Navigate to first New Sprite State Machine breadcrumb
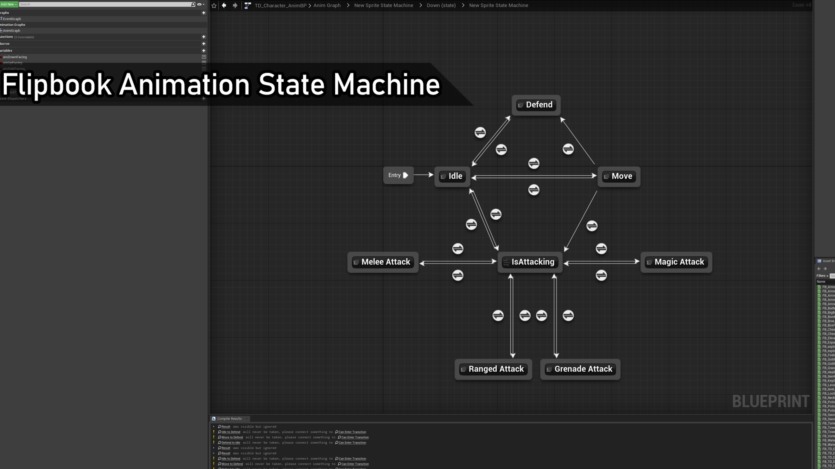This screenshot has width=835, height=469. (x=383, y=5)
